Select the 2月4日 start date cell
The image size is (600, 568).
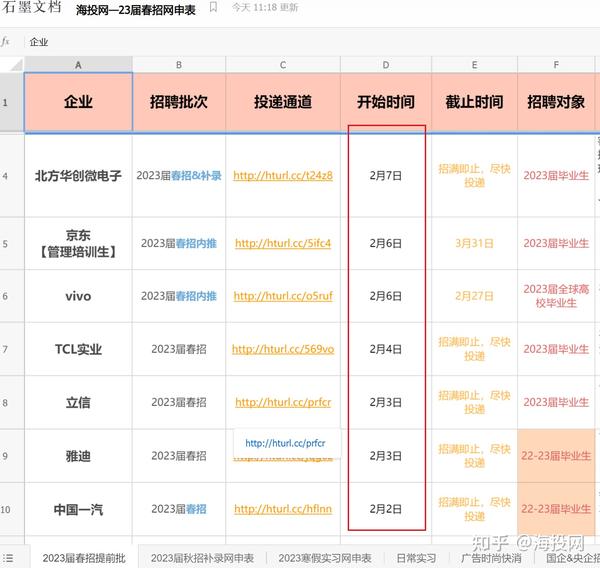tap(386, 349)
